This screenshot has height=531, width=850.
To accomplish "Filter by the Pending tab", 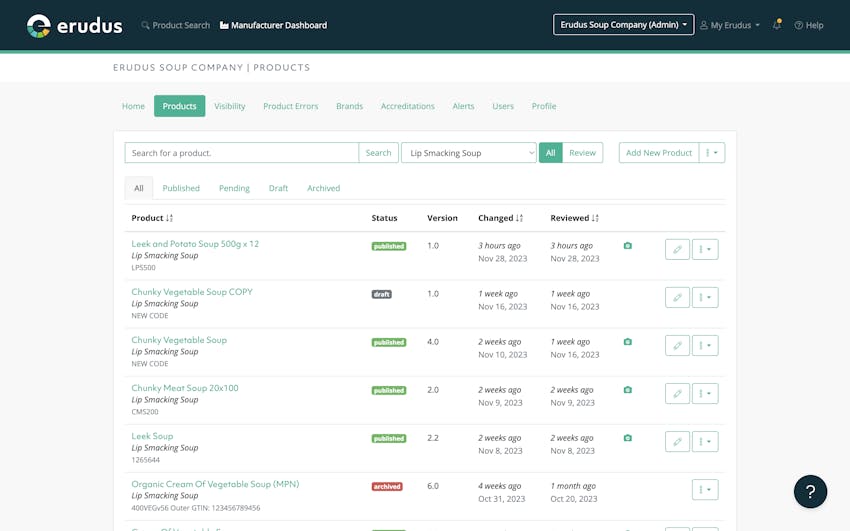I will click(234, 188).
